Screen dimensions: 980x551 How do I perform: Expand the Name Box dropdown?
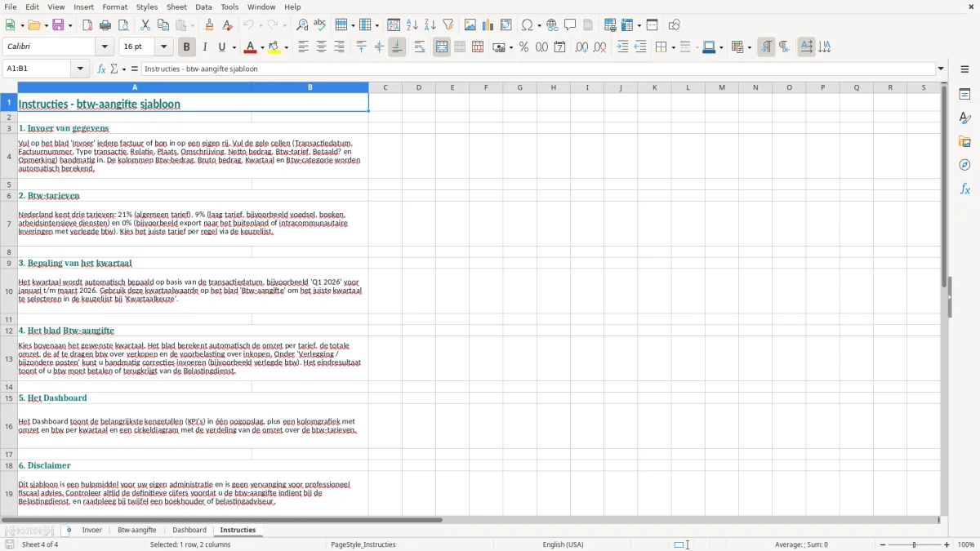click(x=80, y=69)
